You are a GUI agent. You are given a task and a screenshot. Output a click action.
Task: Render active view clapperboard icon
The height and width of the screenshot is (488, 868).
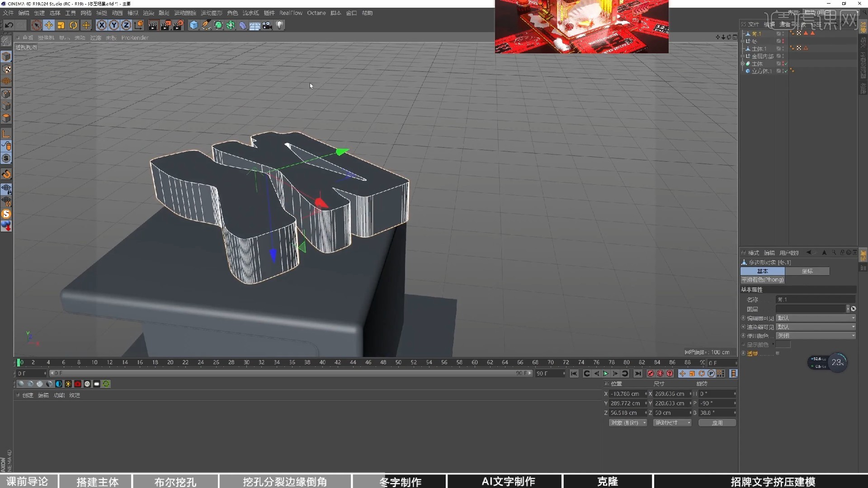coord(153,25)
